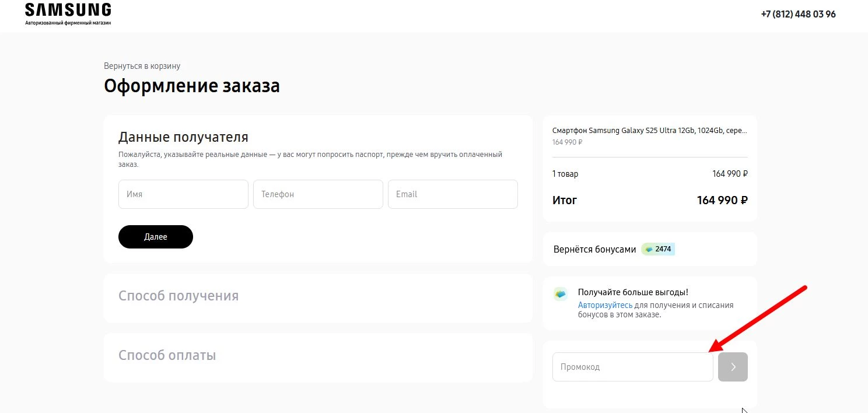Submit promo code with the arrow button

pyautogui.click(x=733, y=367)
